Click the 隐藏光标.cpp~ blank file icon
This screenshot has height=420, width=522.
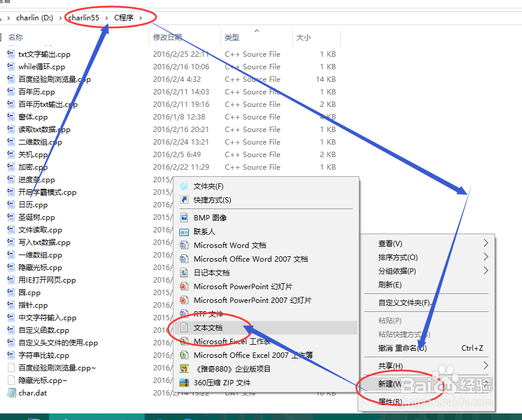click(x=11, y=380)
